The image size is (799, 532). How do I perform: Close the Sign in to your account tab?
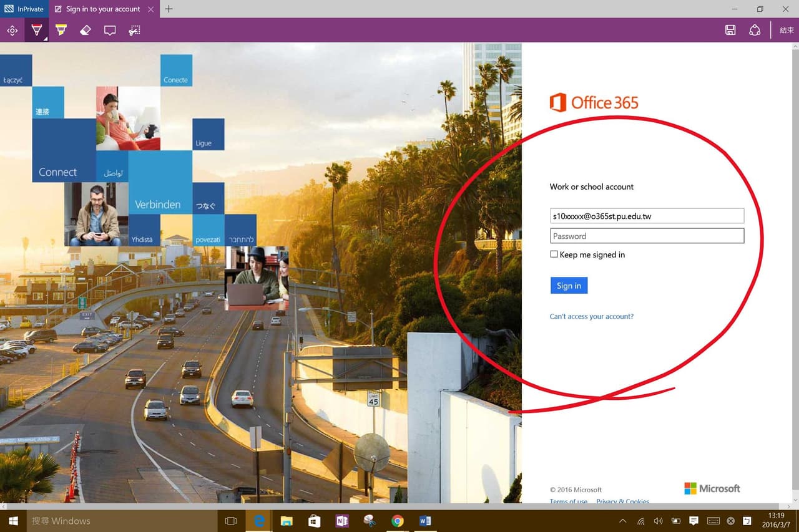[x=151, y=9]
